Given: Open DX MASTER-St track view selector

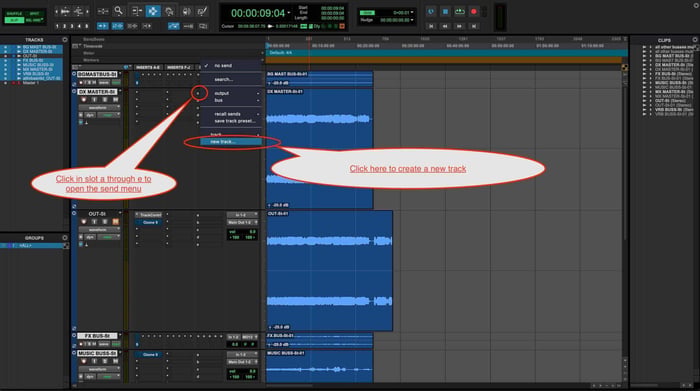Looking at the screenshot, I should [x=99, y=108].
